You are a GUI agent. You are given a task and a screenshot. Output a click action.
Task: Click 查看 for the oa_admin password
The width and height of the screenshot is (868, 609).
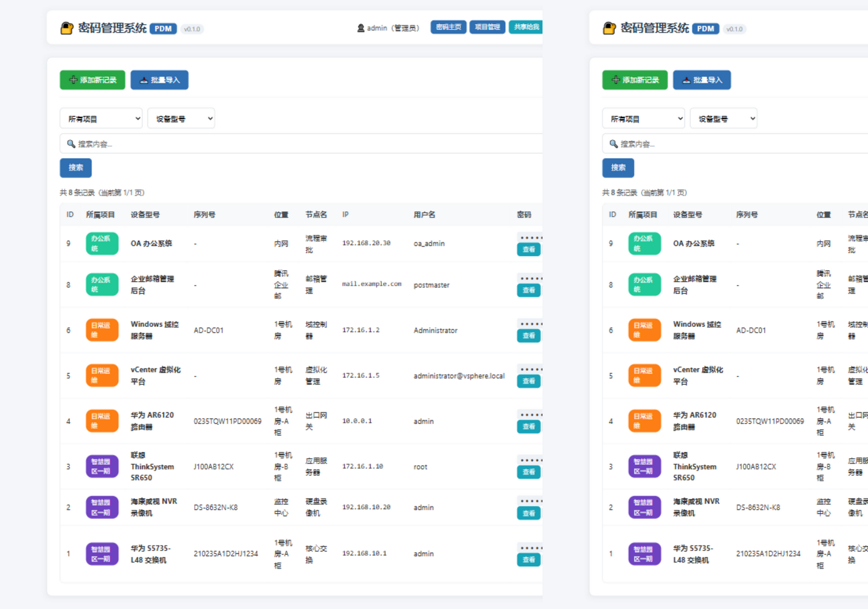pos(529,249)
